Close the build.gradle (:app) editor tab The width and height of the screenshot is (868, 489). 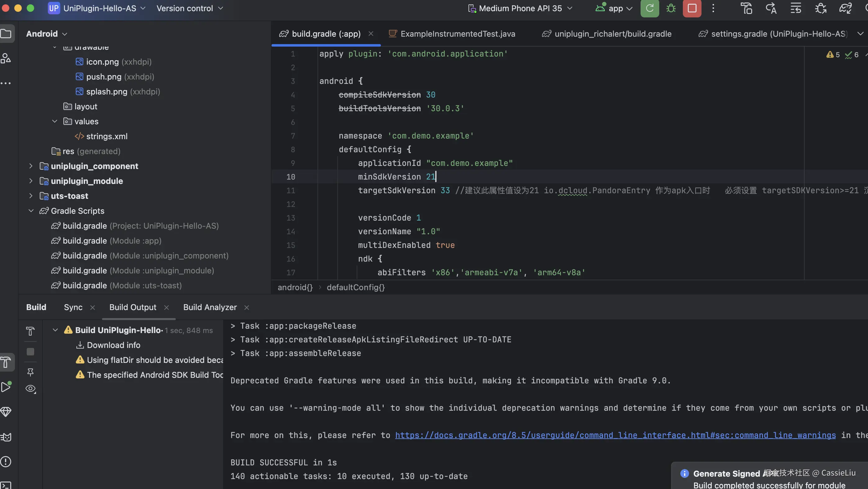tap(371, 34)
